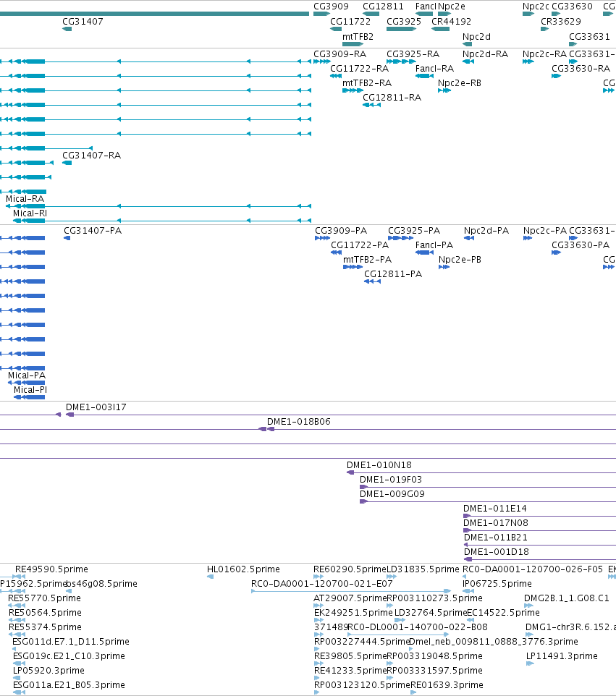Viewport: 616px width, 696px height.
Task: Select the CG11722 gene label
Action: click(x=350, y=21)
